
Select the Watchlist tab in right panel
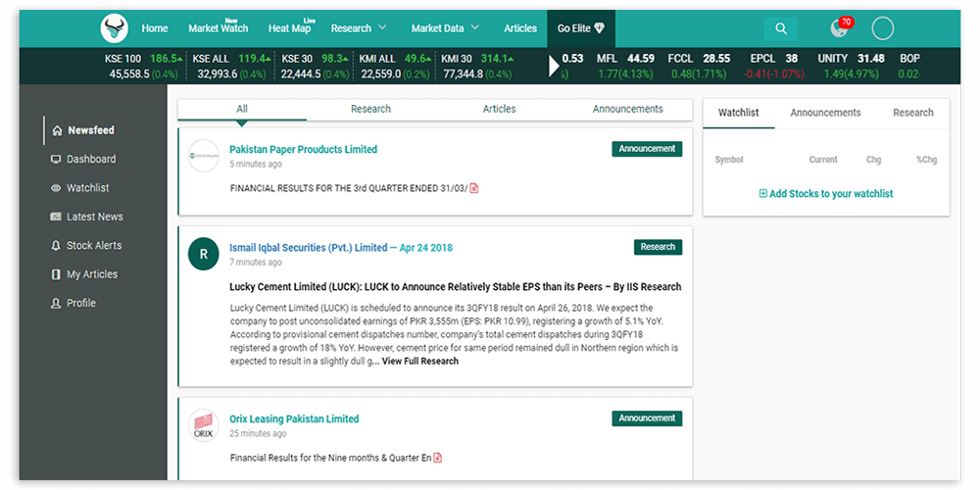739,113
